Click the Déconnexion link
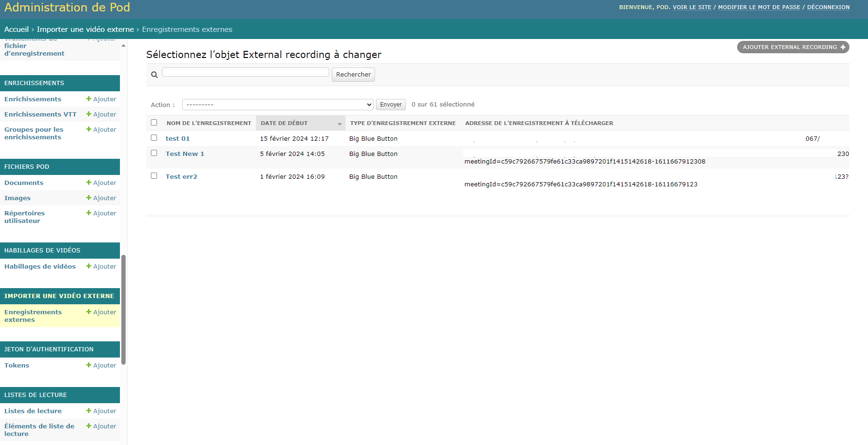This screenshot has height=445, width=868. pos(828,7)
